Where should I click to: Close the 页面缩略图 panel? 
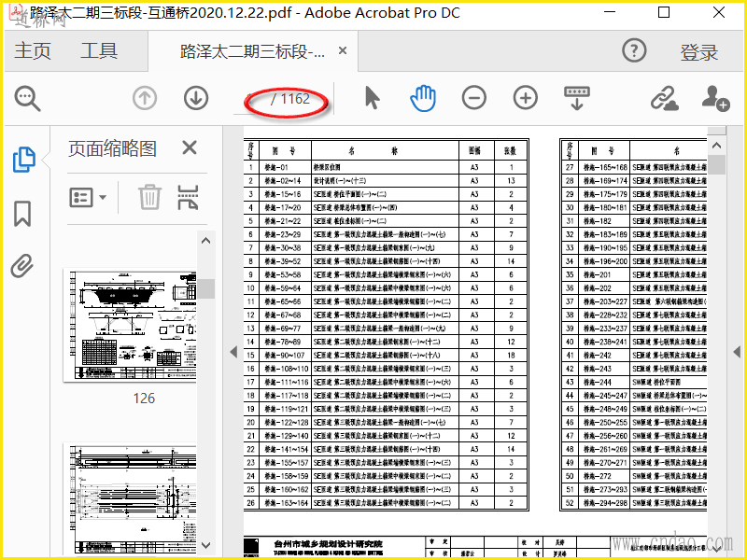190,147
